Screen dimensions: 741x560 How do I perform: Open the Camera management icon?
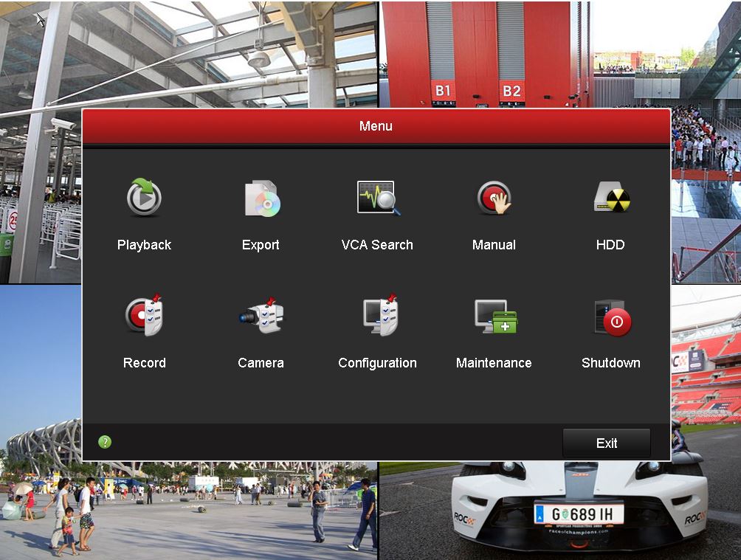point(261,316)
